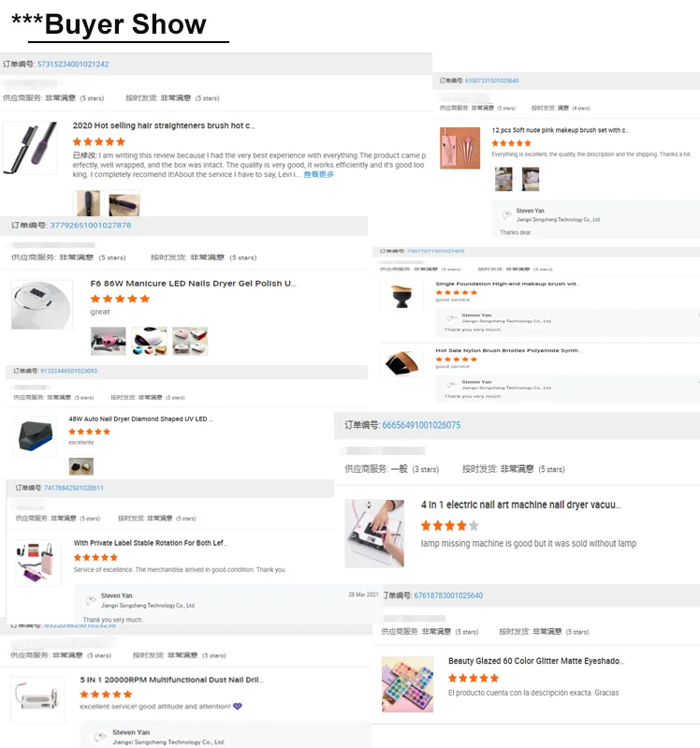
Task: Click four-star rating on nail art machine review
Action: (x=449, y=526)
